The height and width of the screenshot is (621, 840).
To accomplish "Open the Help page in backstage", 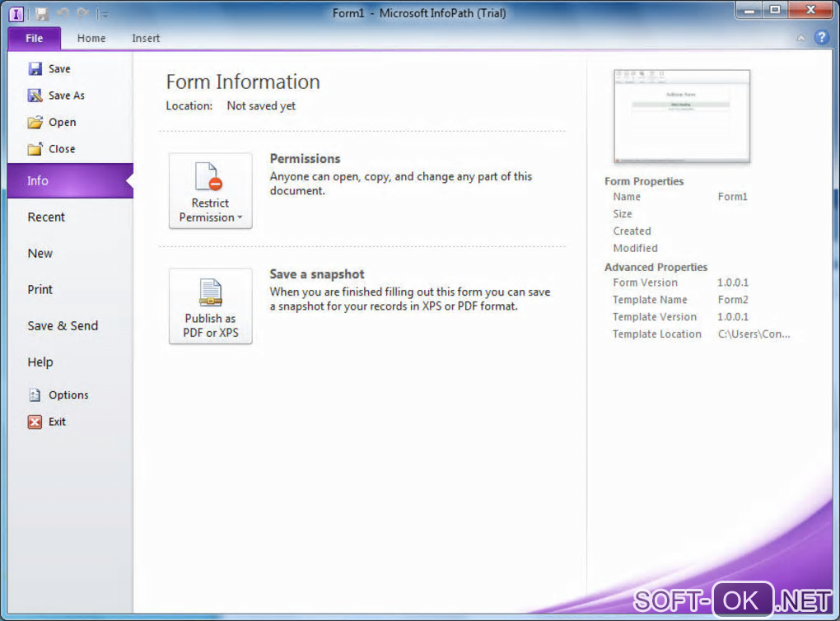I will click(40, 362).
